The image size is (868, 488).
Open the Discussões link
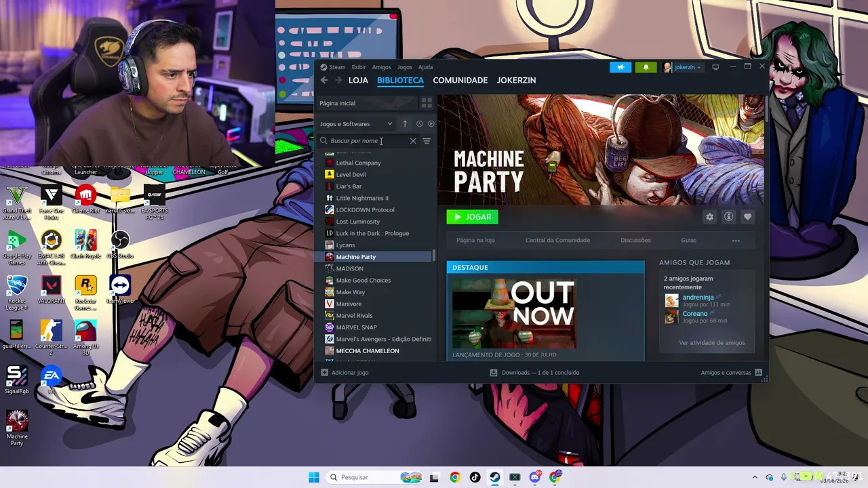tap(635, 241)
